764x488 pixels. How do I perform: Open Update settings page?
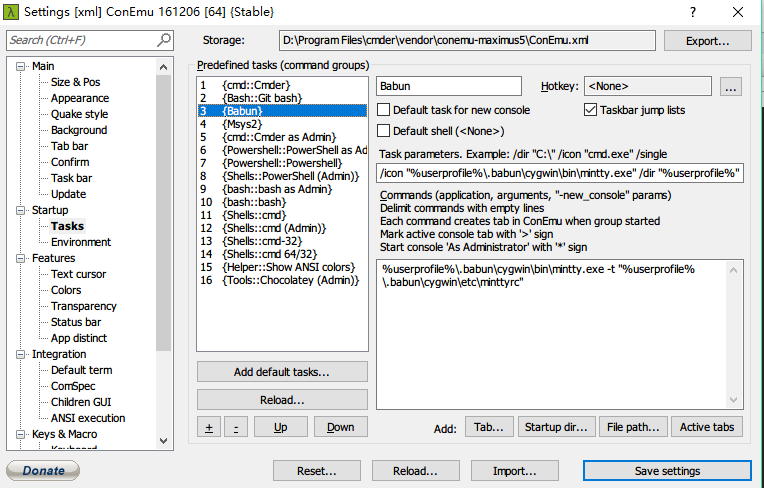[69, 194]
